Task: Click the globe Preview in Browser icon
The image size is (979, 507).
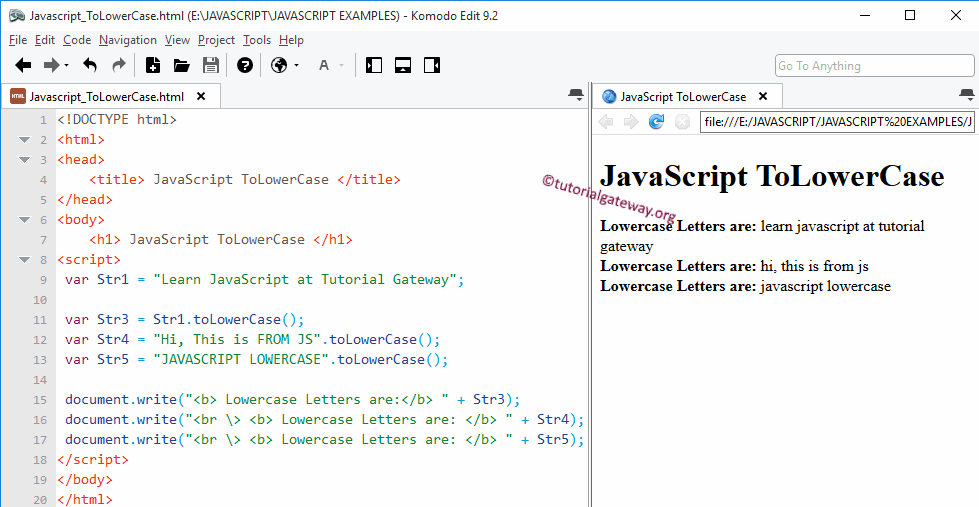Action: [279, 66]
